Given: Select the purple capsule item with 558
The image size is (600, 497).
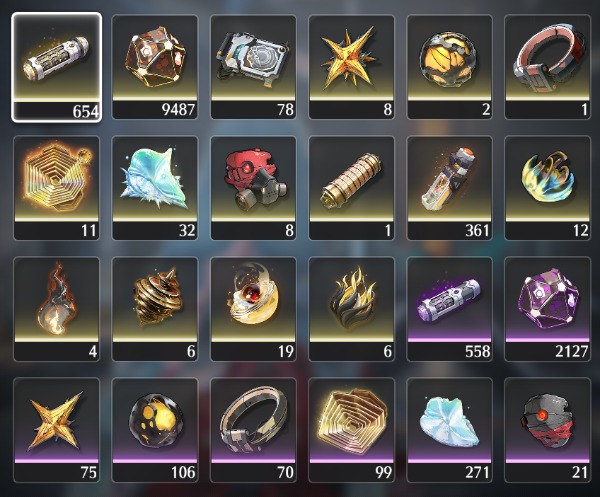Looking at the screenshot, I should (450, 309).
